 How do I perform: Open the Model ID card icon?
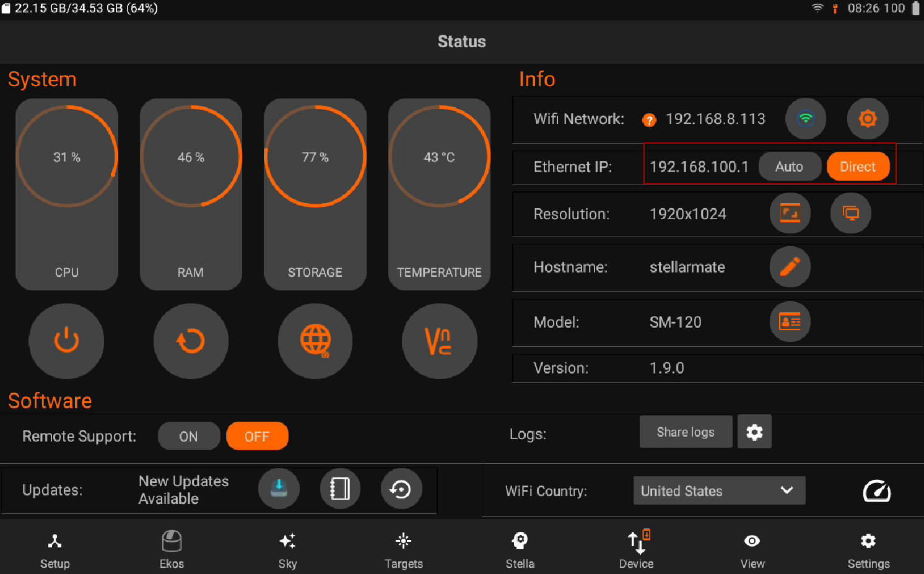point(790,322)
